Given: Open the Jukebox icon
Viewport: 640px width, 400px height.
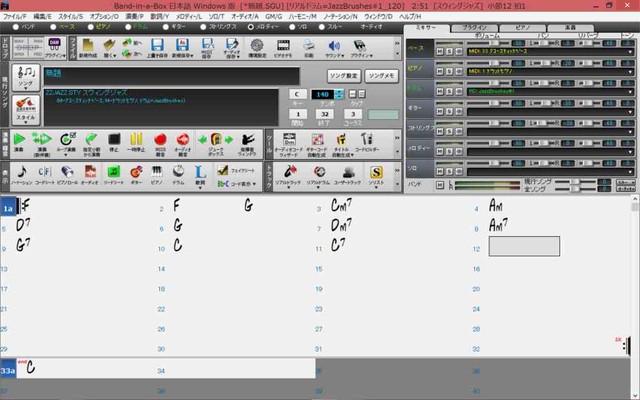Looking at the screenshot, I should (x=216, y=140).
